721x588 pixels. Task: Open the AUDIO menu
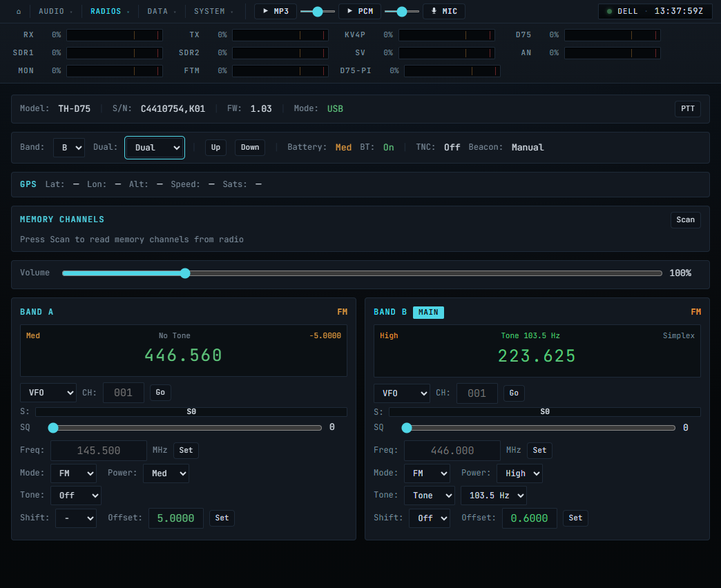pyautogui.click(x=55, y=11)
